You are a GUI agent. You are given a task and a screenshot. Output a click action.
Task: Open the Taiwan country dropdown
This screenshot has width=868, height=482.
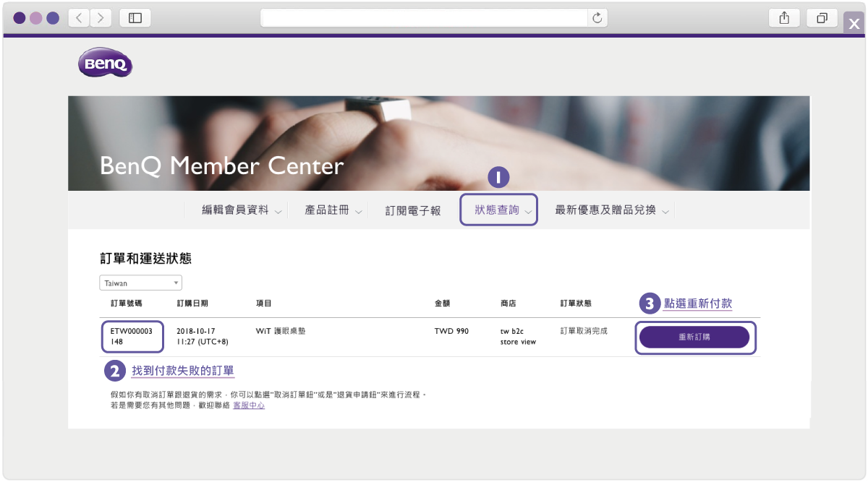[x=140, y=283]
